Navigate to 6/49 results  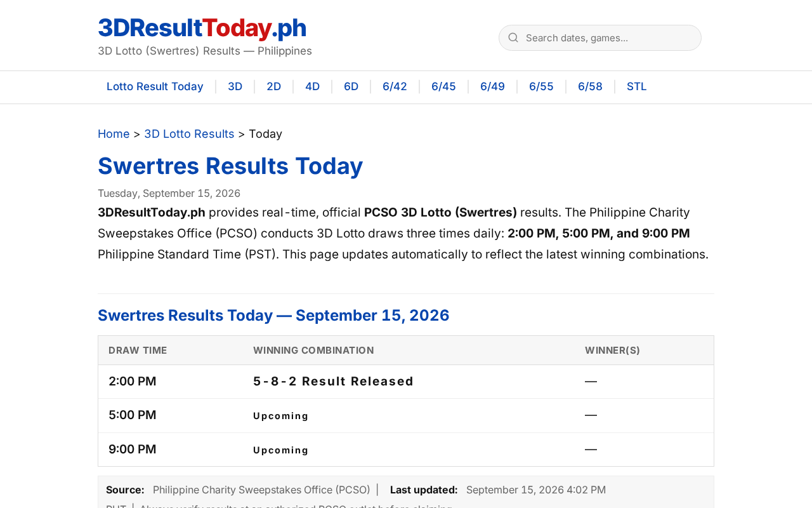coord(492,86)
